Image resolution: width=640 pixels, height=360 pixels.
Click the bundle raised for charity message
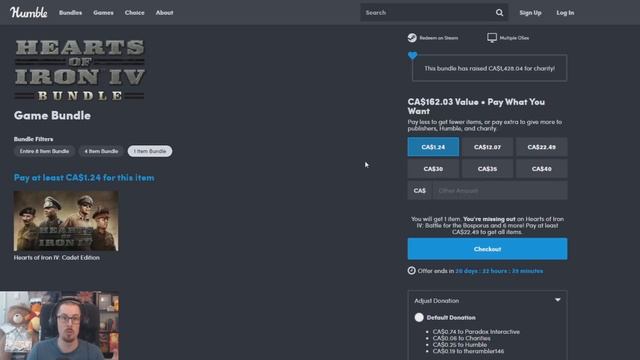click(x=489, y=69)
